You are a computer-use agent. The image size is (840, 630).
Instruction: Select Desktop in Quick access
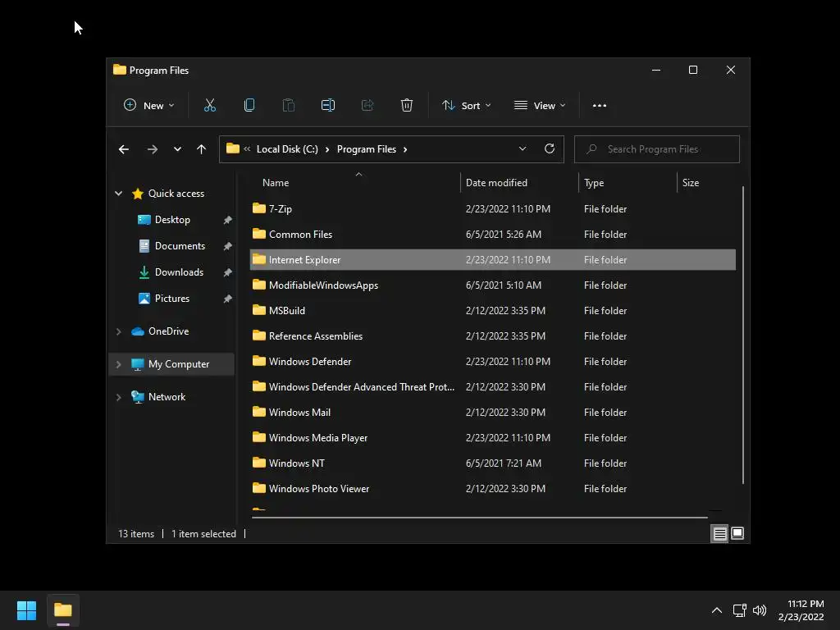click(x=172, y=220)
